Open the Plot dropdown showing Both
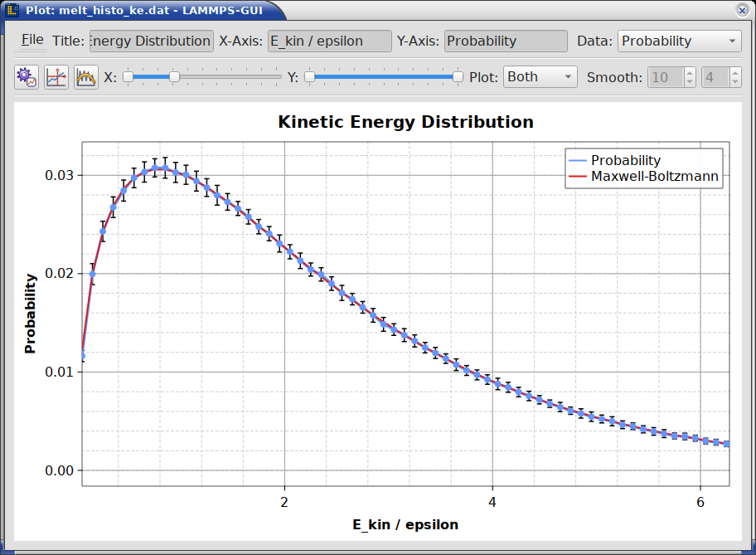756x555 pixels. point(540,76)
